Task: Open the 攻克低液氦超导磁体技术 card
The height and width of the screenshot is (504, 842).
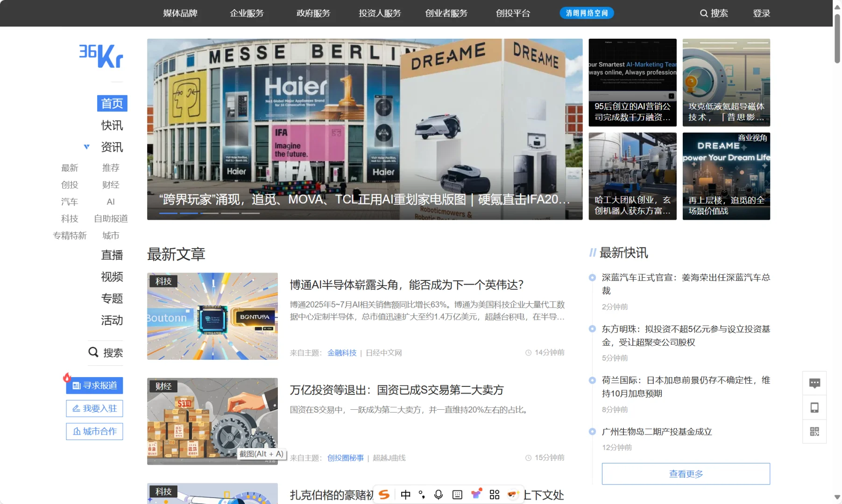Action: [726, 83]
